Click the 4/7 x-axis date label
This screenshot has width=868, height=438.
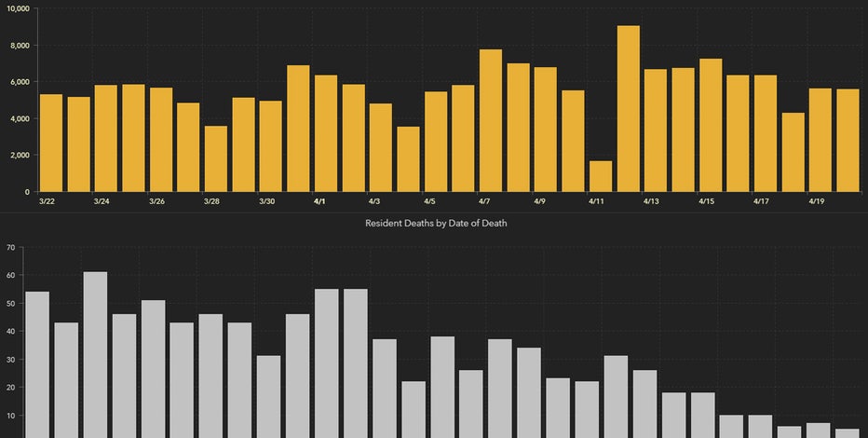coord(484,201)
